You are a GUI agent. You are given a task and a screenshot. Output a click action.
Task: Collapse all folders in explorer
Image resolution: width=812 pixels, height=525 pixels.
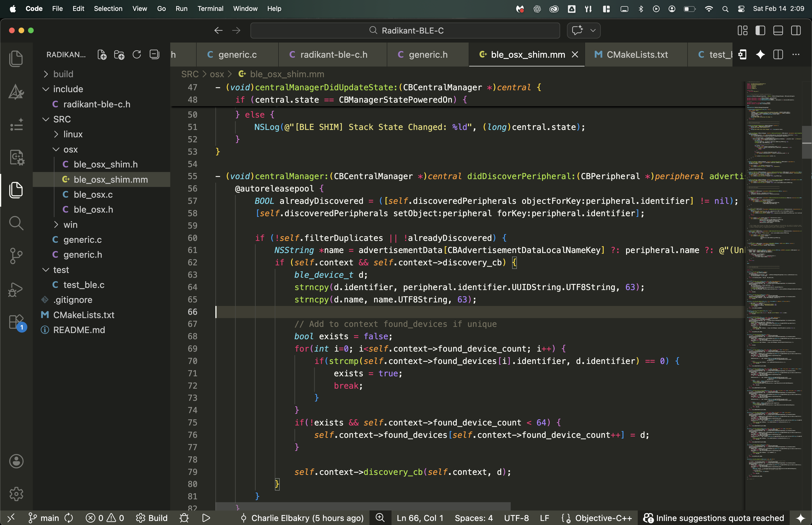(x=154, y=55)
